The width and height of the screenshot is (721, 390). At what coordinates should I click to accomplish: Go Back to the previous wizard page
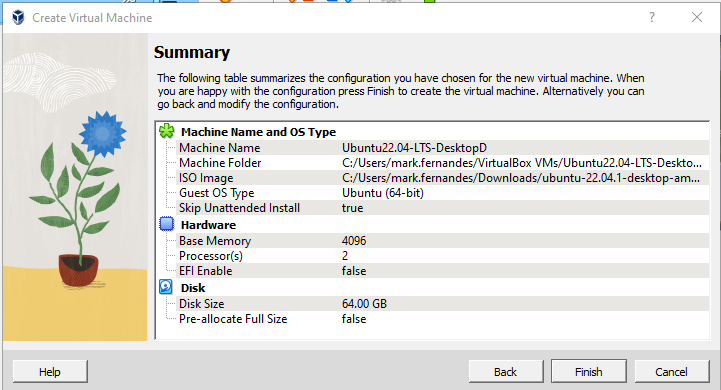505,372
